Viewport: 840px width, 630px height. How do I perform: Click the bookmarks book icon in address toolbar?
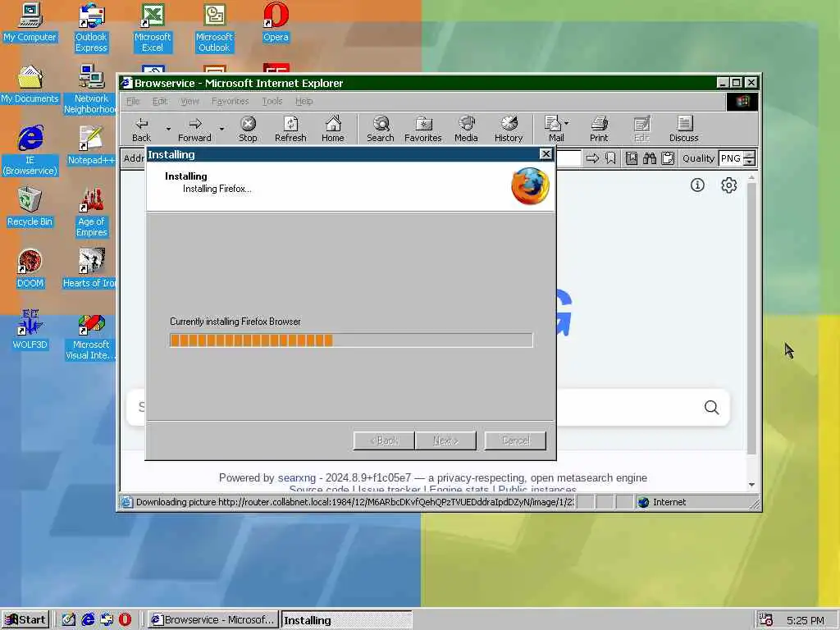(632, 158)
